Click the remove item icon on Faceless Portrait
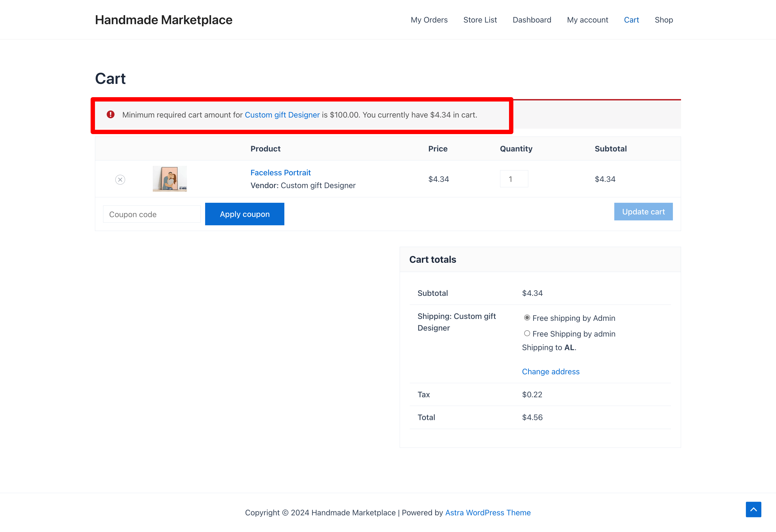This screenshot has height=532, width=776. [120, 179]
